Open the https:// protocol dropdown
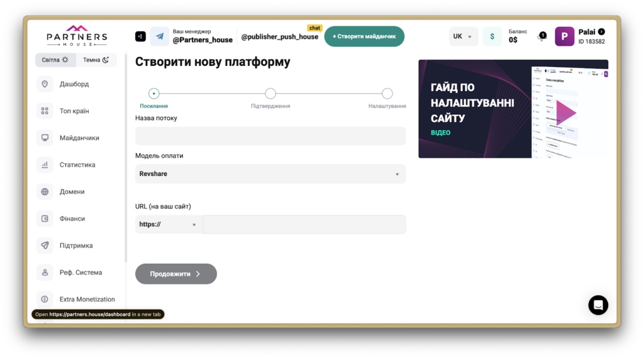644x358 pixels. (169, 225)
